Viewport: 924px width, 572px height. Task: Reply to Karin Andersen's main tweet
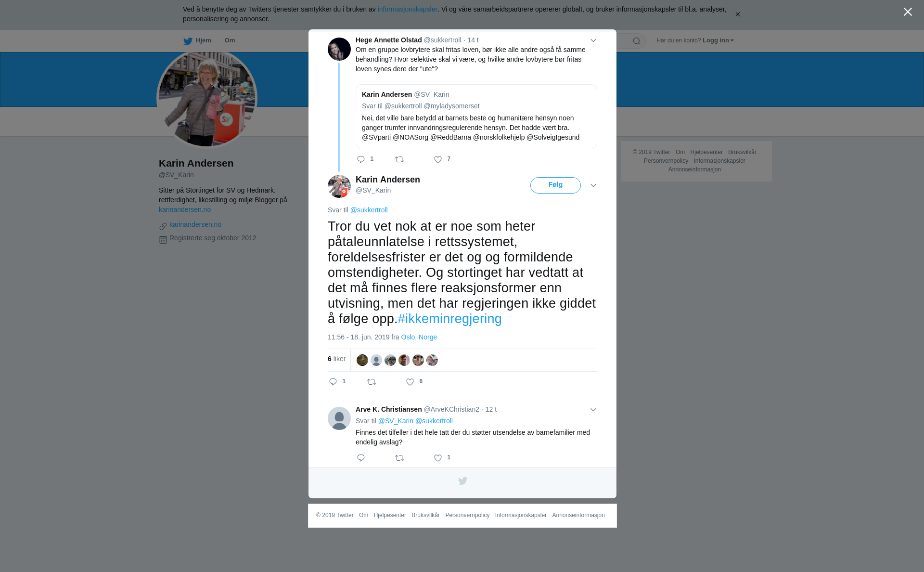(333, 382)
